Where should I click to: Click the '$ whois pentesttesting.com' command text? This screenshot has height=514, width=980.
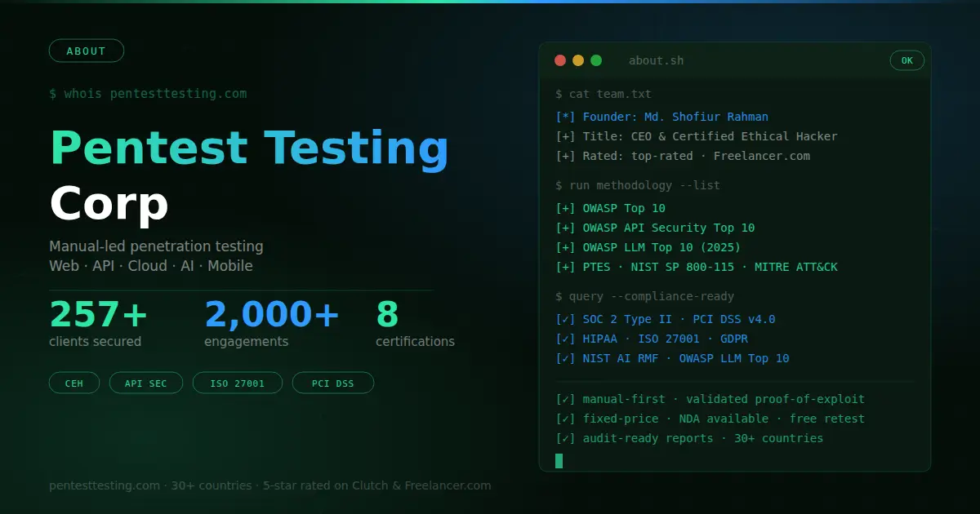point(148,93)
